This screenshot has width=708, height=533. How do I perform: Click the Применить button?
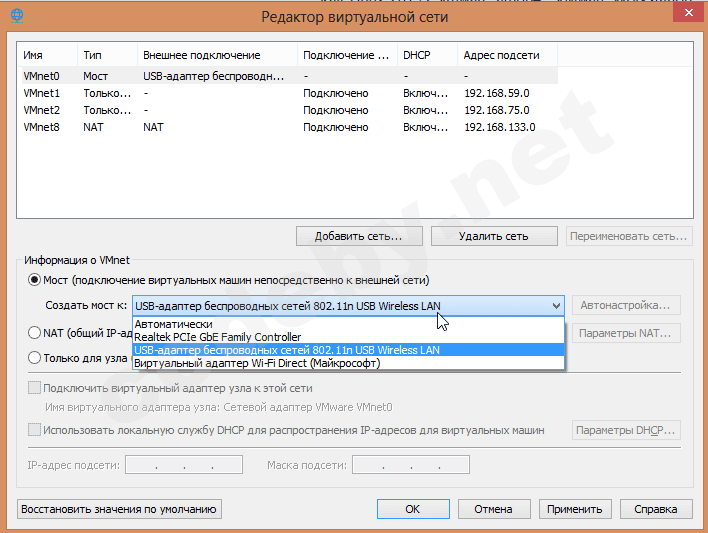(x=575, y=509)
